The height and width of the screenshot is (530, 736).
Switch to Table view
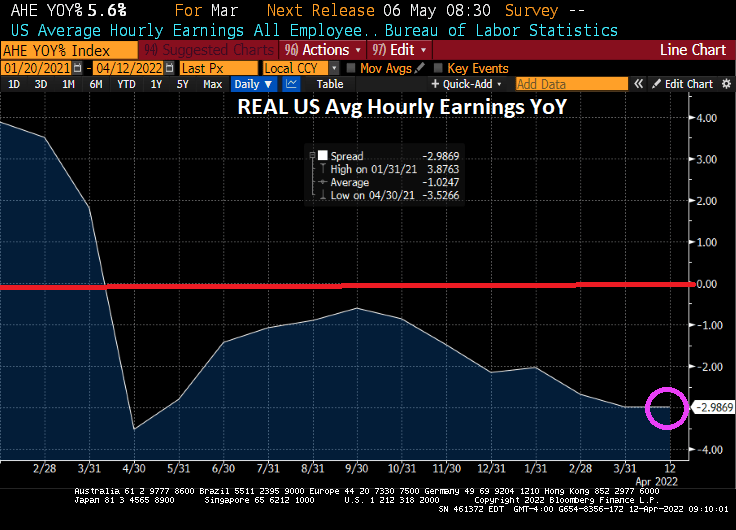[x=330, y=84]
